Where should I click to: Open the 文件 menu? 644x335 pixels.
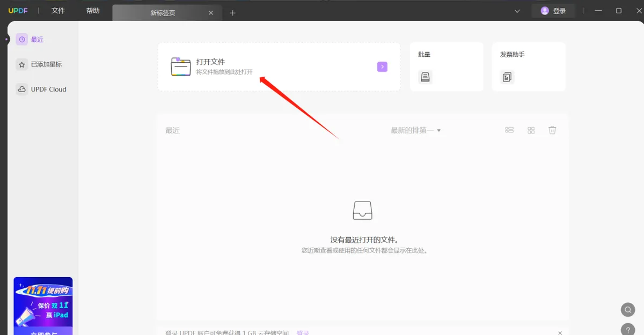[x=58, y=11]
